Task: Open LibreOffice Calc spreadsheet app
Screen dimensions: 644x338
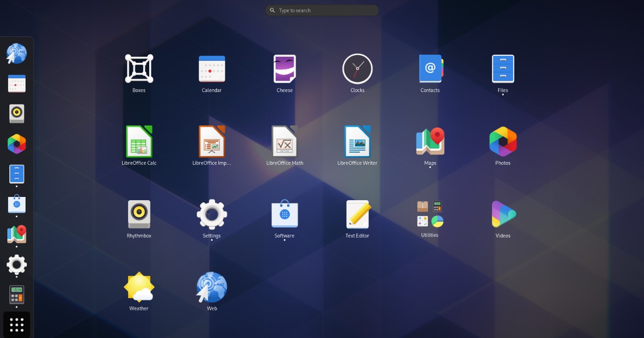Action: click(139, 142)
